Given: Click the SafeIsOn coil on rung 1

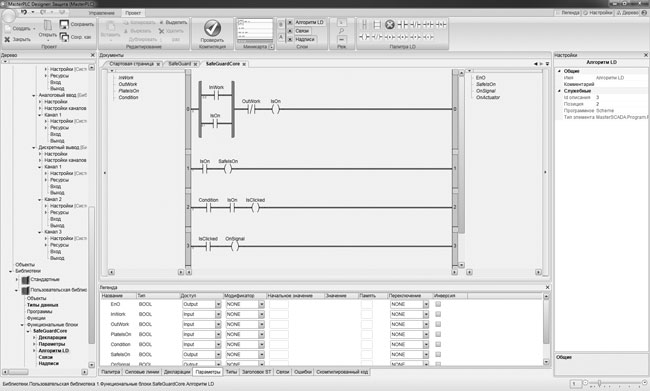Looking at the screenshot, I should (228, 169).
